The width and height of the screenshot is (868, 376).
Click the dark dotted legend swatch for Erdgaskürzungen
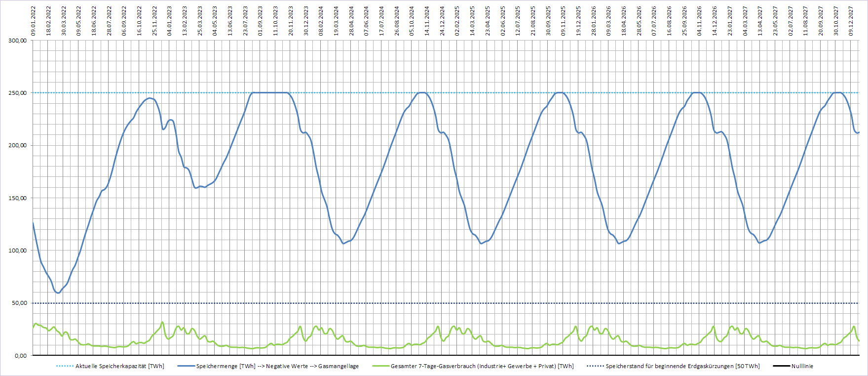coord(595,366)
